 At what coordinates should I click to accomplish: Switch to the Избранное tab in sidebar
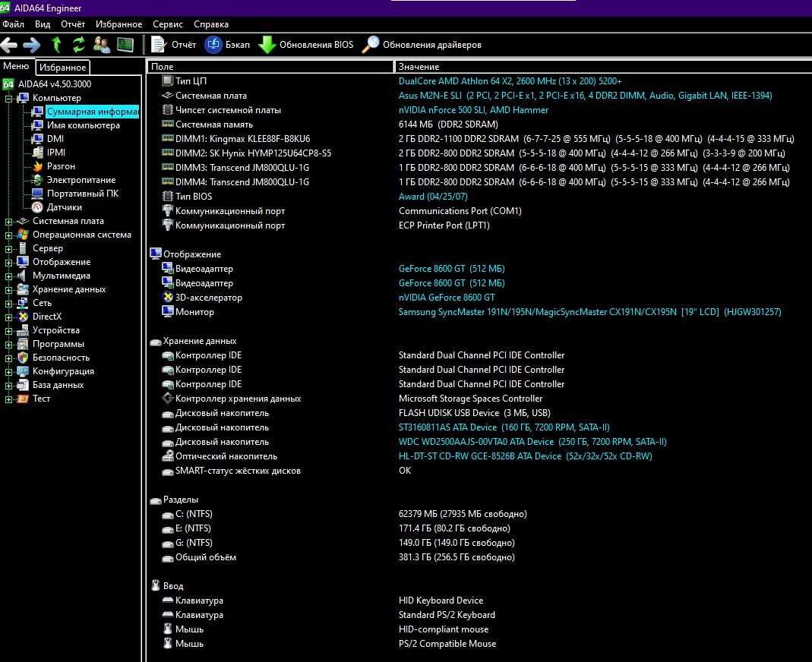click(x=62, y=68)
